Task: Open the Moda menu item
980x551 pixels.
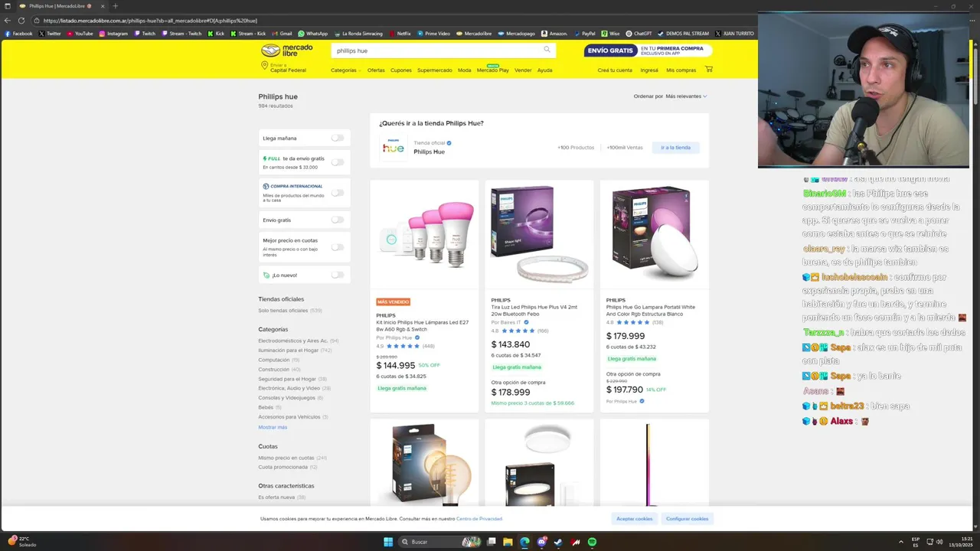Action: click(x=465, y=70)
